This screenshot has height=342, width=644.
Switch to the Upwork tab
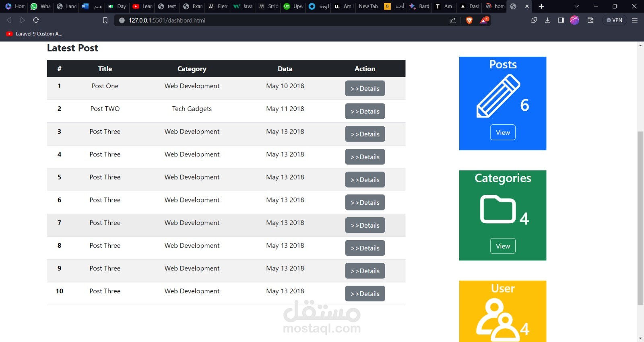293,6
